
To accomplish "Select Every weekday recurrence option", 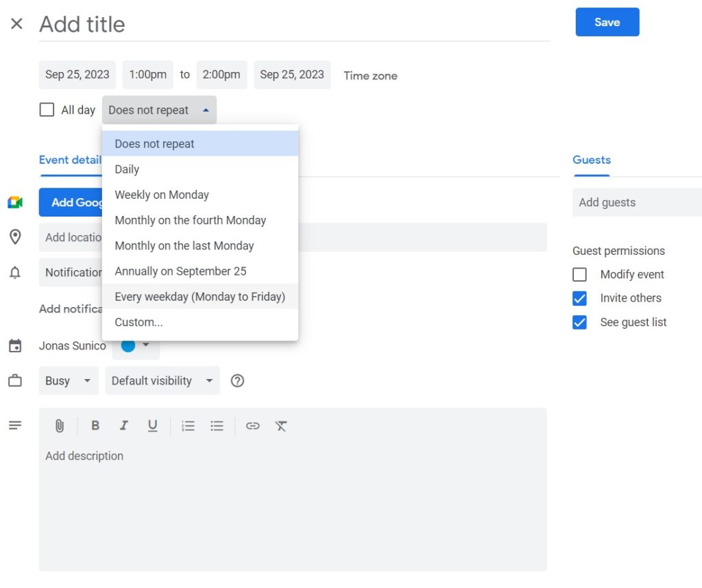I will click(x=200, y=296).
